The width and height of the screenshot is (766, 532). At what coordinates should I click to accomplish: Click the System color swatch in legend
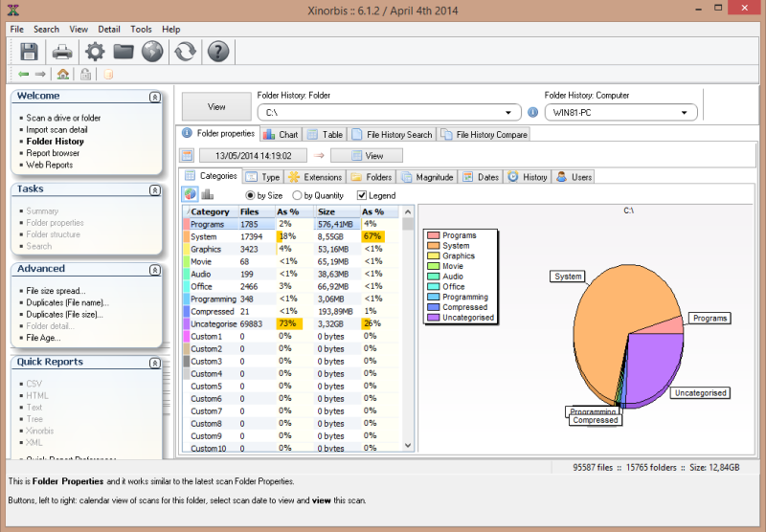click(x=434, y=246)
